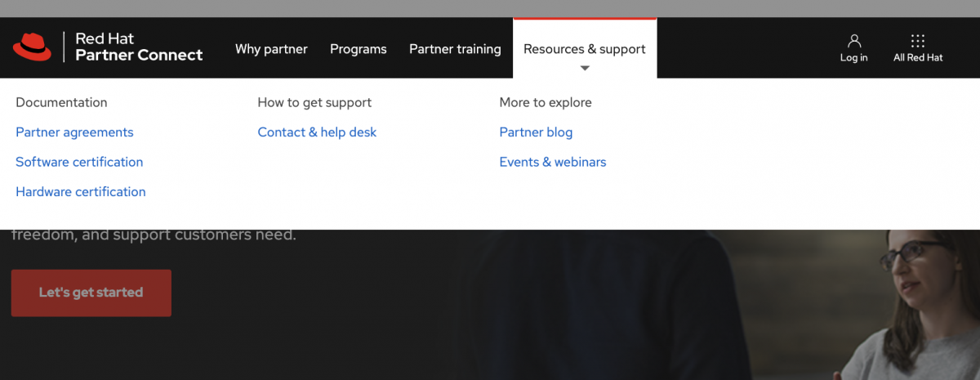Viewport: 980px width, 380px height.
Task: Open the Software certification link
Action: click(79, 162)
